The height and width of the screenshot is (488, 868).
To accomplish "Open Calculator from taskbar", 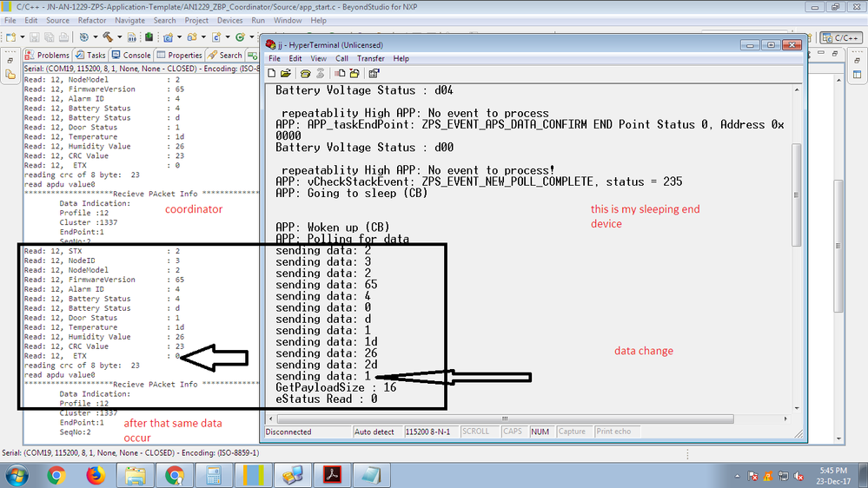I will pyautogui.click(x=214, y=475).
